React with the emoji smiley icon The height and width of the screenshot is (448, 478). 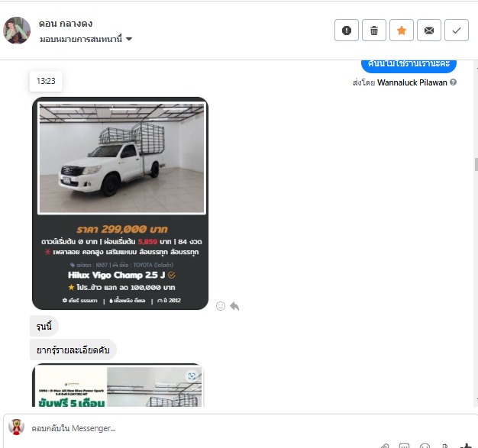[x=221, y=306]
